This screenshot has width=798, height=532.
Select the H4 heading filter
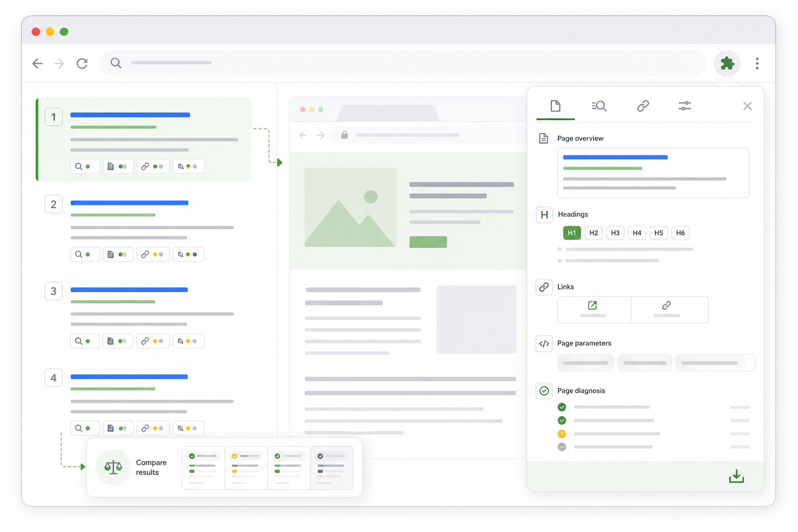coord(637,233)
